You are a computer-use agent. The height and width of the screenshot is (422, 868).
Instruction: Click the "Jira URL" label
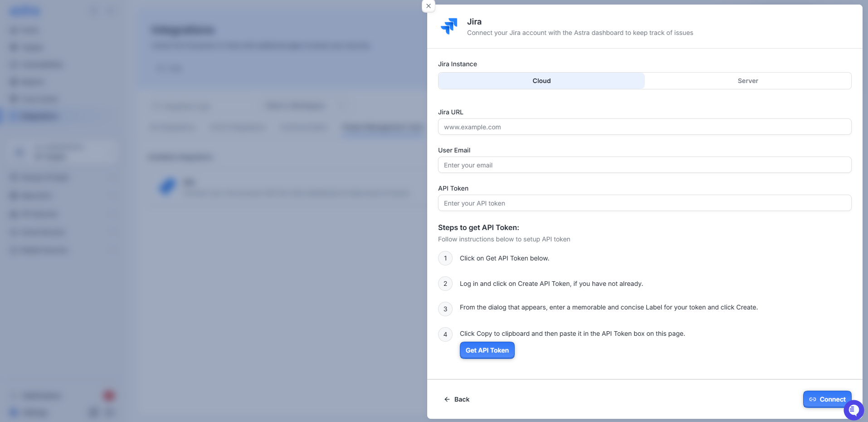tap(451, 112)
